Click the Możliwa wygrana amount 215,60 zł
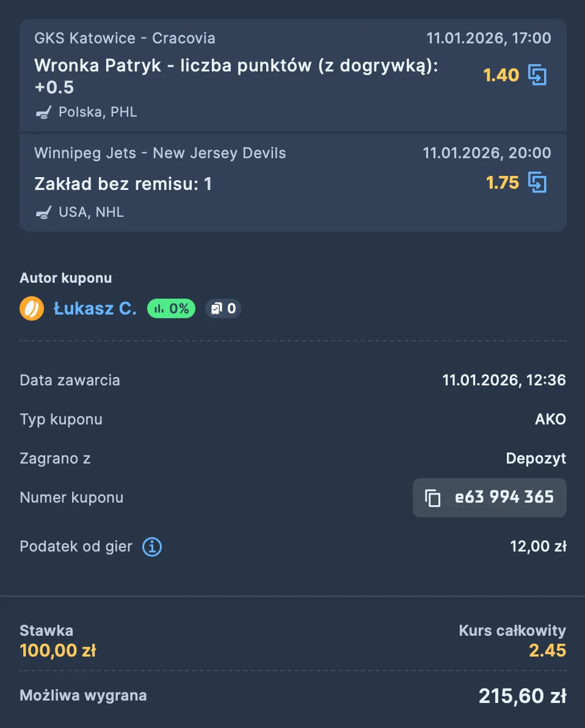 (x=522, y=696)
